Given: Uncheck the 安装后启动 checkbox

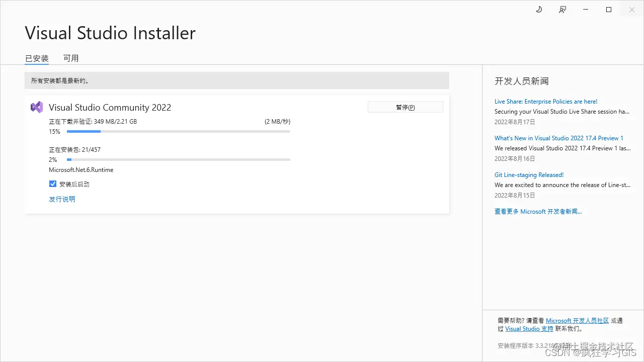Looking at the screenshot, I should 53,184.
